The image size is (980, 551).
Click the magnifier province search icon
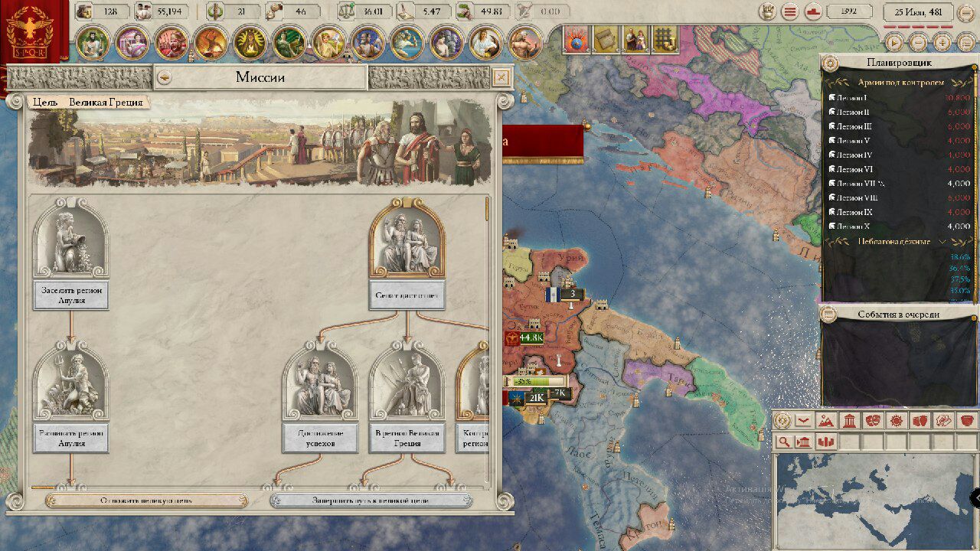(x=784, y=442)
